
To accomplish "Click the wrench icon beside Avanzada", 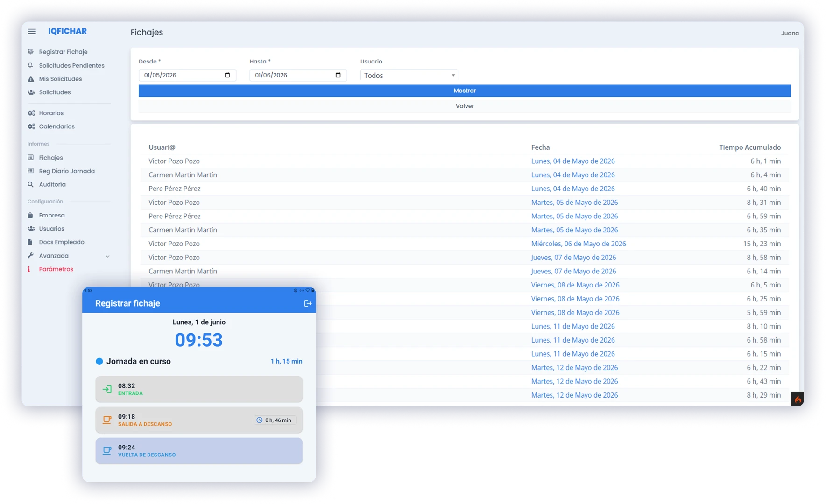I will (x=31, y=256).
